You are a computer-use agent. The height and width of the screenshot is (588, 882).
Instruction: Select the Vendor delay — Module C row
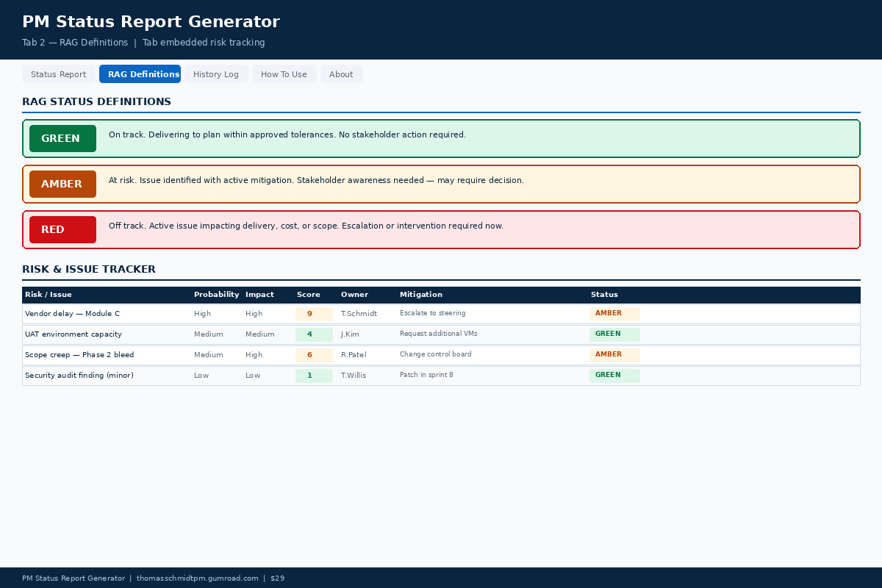pos(72,314)
